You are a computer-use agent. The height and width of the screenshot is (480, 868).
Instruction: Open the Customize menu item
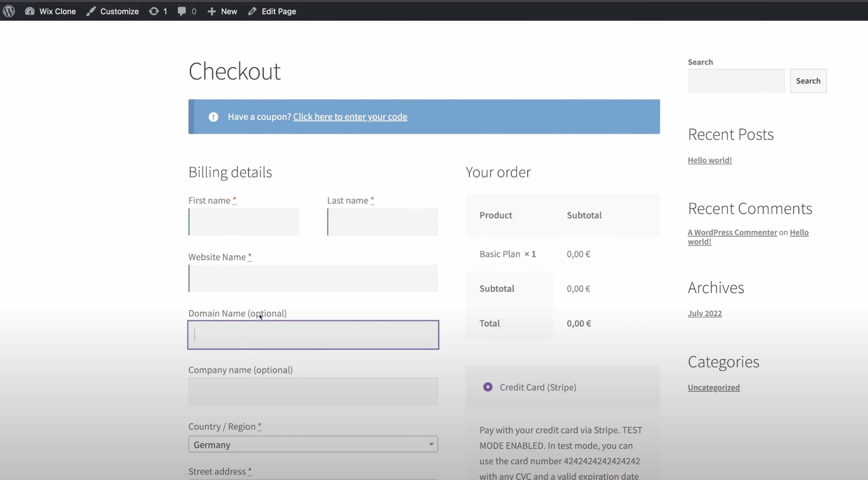(119, 11)
